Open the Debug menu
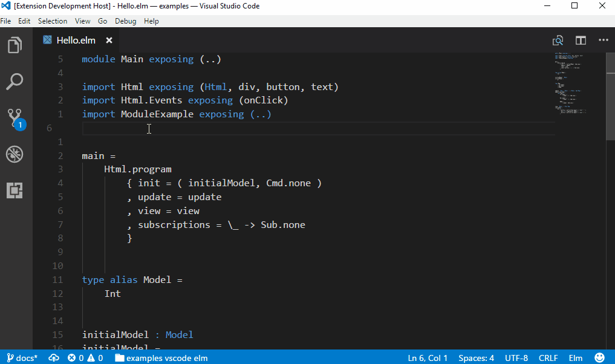Viewport: 615px width, 364px height. point(126,21)
